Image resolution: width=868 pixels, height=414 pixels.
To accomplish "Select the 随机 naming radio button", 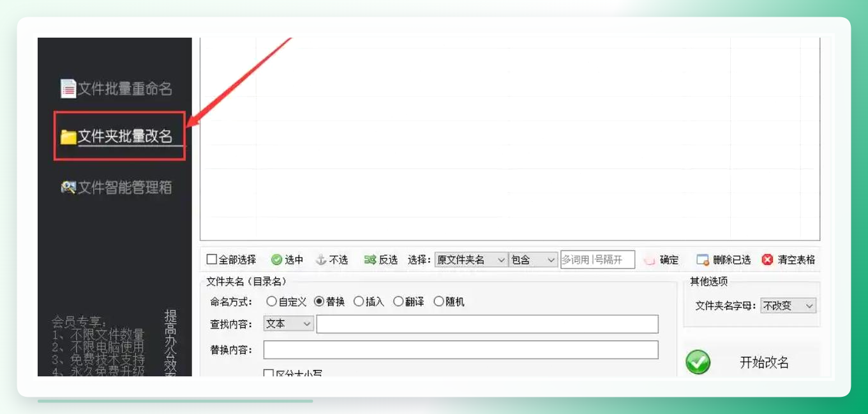I will tap(438, 301).
